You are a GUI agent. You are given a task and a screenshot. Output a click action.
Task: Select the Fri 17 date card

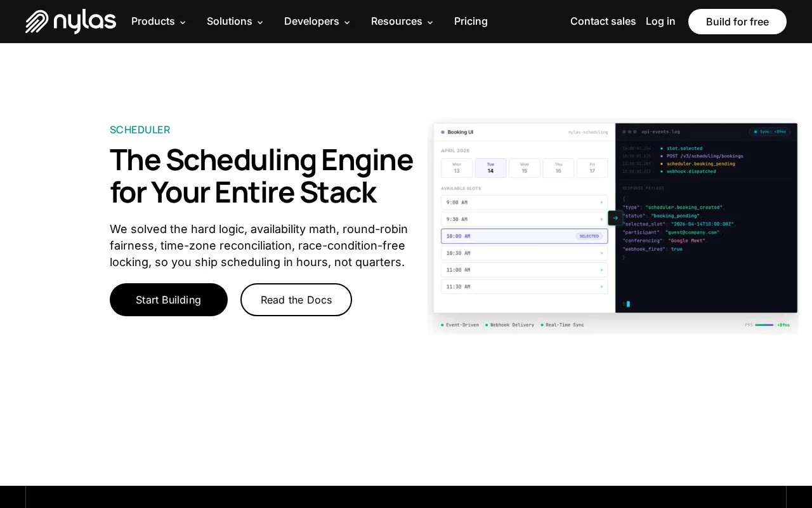click(593, 168)
